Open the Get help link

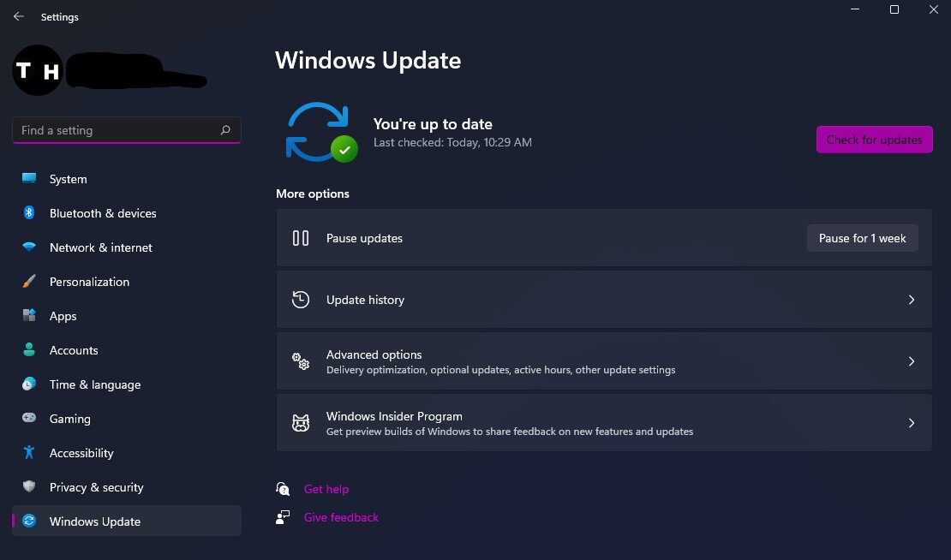(326, 489)
